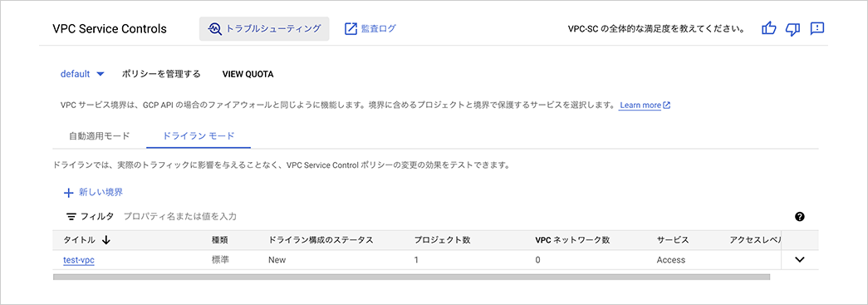Click the フィルタ icon
868x305 pixels.
pos(71,216)
